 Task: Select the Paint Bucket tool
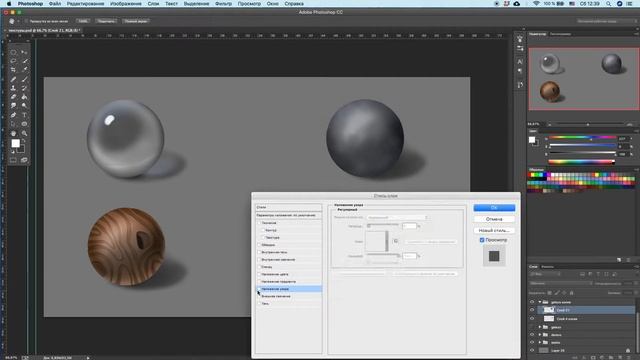[24, 97]
